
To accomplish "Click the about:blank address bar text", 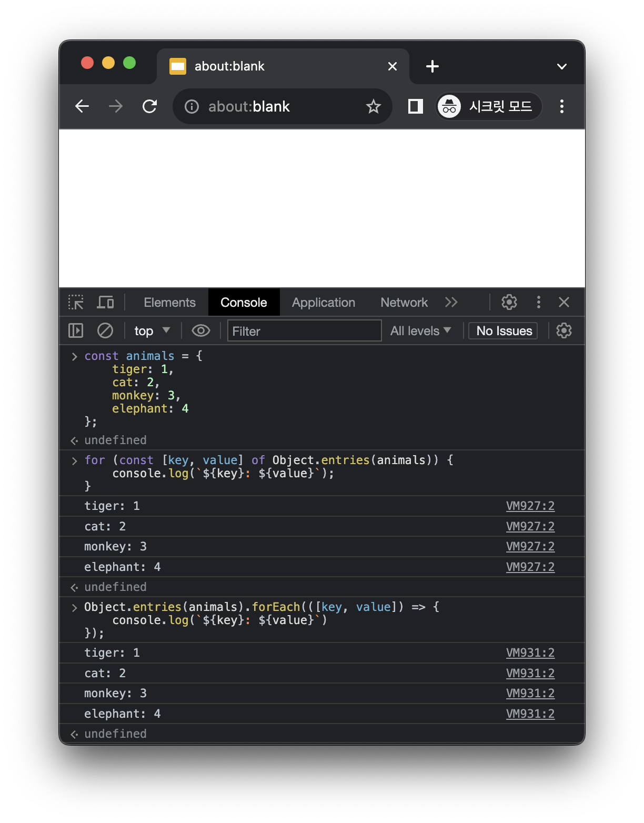I will pos(249,107).
